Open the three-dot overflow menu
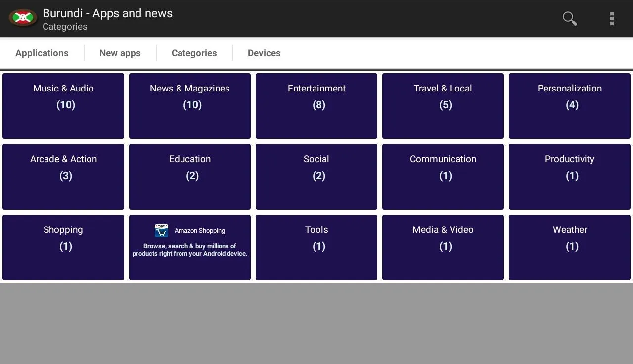 click(612, 18)
